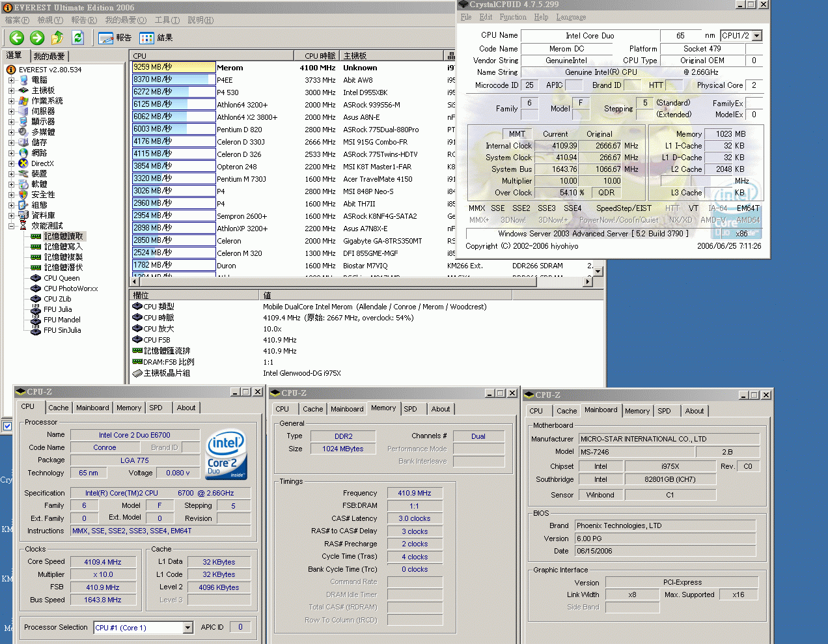
Task: Select the 資料庫 database node icon
Action: (x=24, y=216)
